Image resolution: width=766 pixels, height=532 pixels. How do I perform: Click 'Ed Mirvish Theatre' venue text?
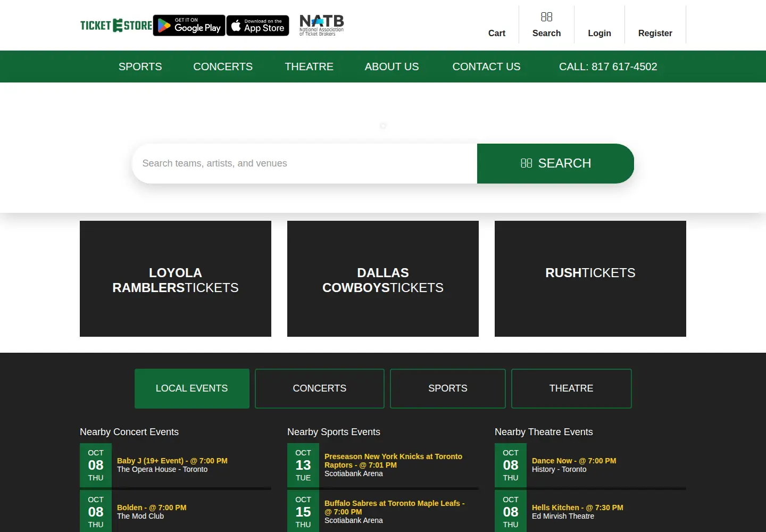(x=563, y=516)
